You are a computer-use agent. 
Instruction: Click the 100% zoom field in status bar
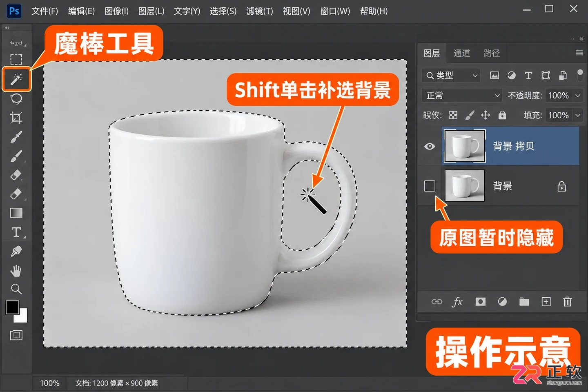pos(50,383)
